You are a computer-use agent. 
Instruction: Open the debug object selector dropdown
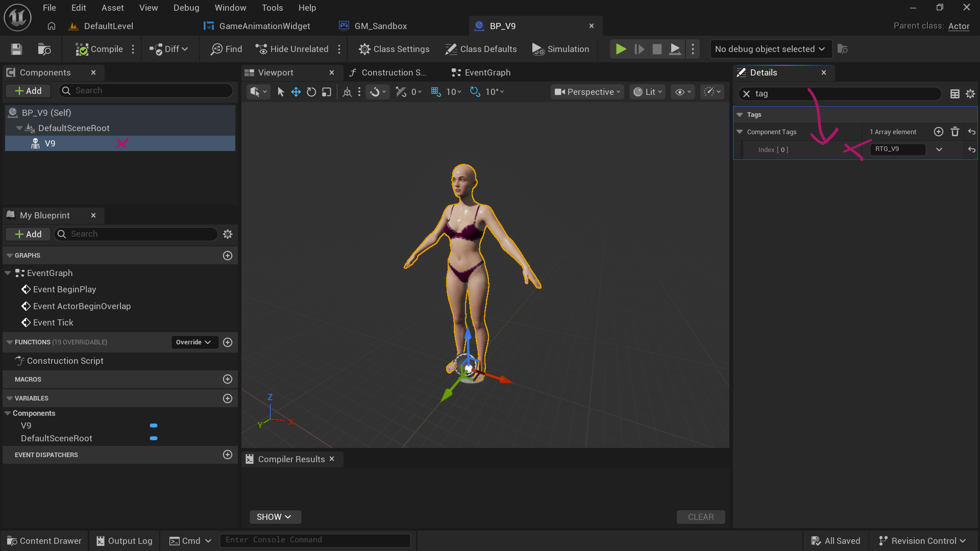770,49
